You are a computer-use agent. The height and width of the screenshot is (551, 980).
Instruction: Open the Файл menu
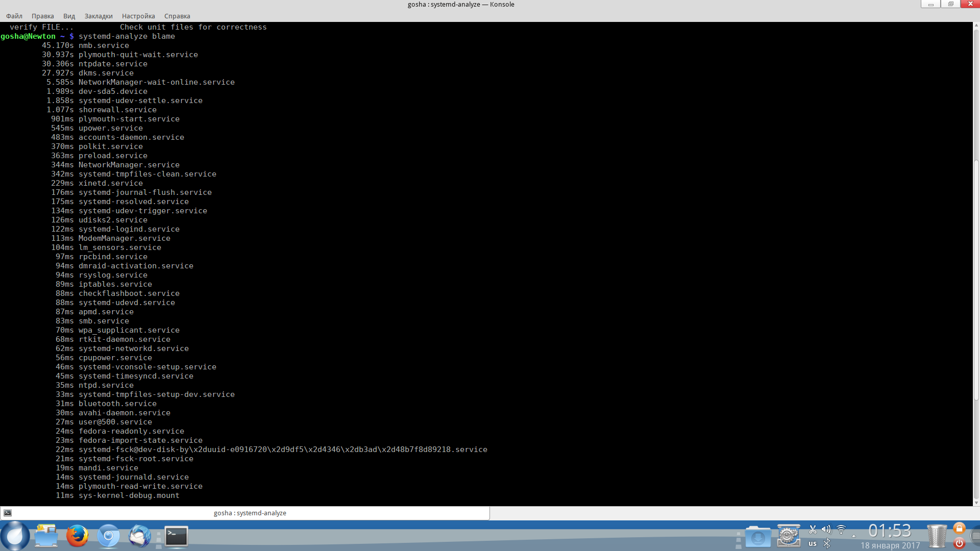click(14, 16)
